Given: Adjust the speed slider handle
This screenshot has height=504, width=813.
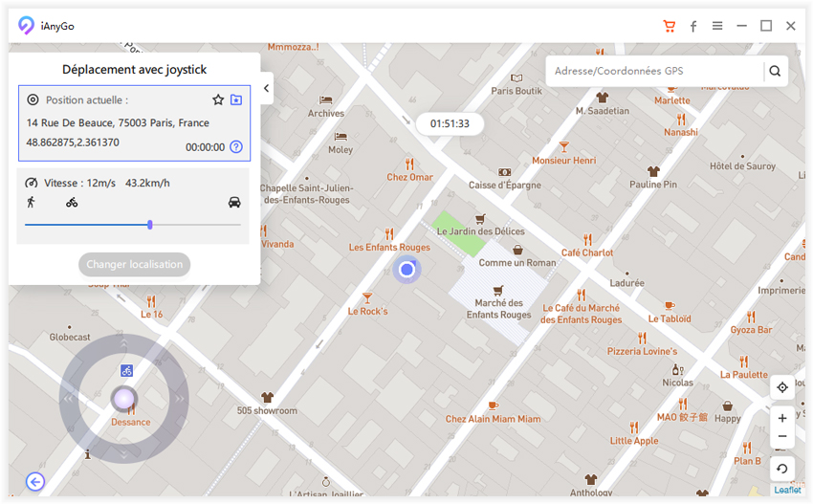Looking at the screenshot, I should coord(150,225).
